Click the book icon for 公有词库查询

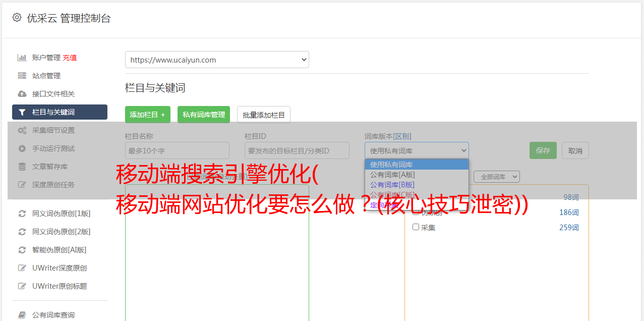(x=22, y=315)
